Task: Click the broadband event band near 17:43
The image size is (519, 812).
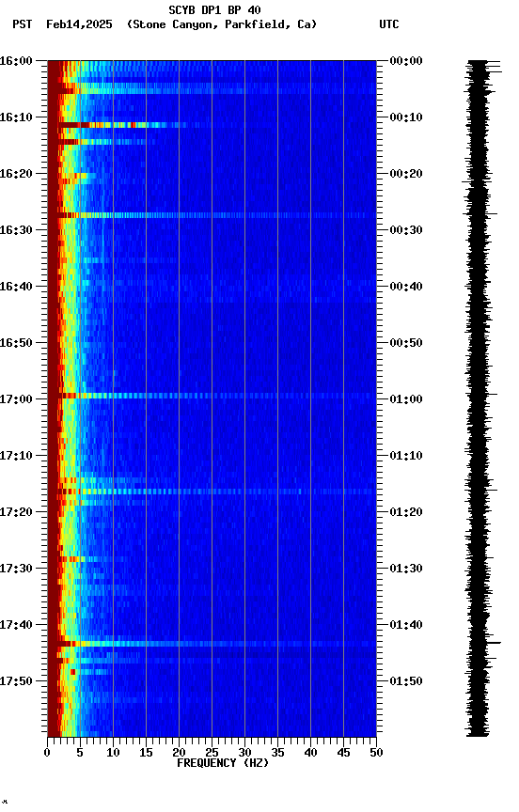Action: pos(212,644)
